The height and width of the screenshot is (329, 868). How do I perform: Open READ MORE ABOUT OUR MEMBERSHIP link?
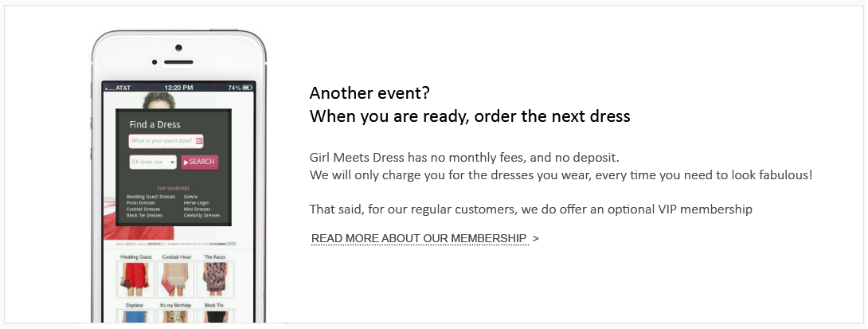point(419,239)
